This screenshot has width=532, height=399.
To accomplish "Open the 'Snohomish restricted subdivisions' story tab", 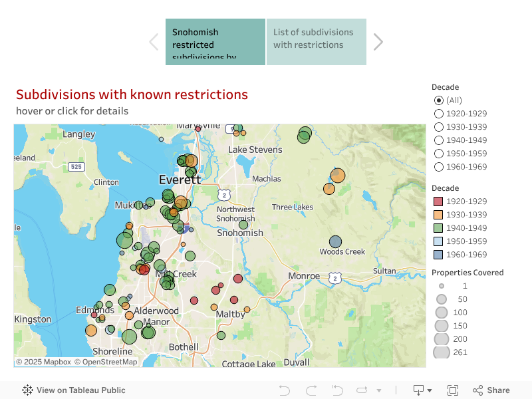I will [x=215, y=42].
